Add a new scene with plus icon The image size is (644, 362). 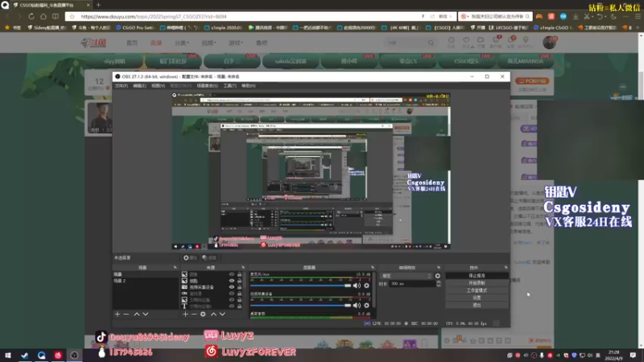coord(118,314)
